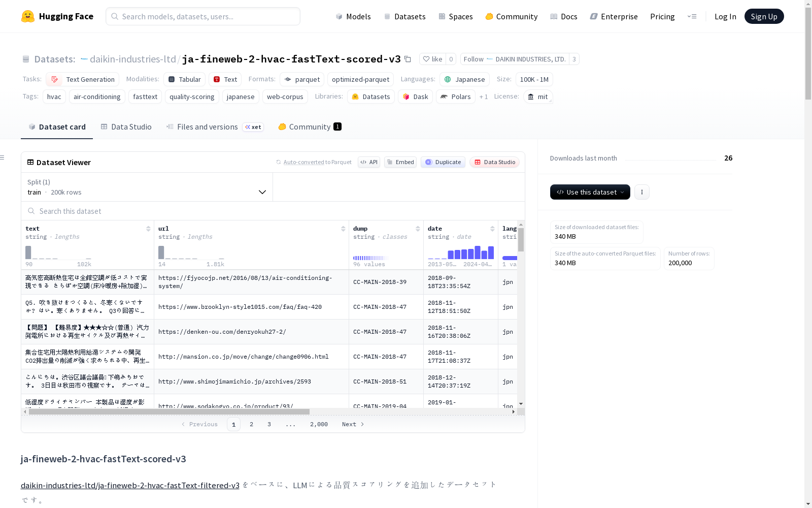Open Enterprise in top navigation
This screenshot has width=812, height=508.
tap(614, 16)
